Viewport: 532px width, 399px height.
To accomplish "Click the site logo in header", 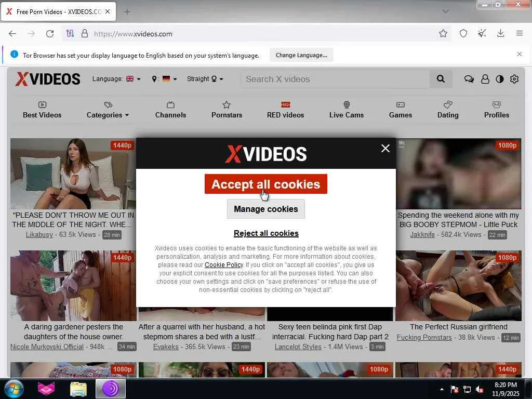I will 48,79.
